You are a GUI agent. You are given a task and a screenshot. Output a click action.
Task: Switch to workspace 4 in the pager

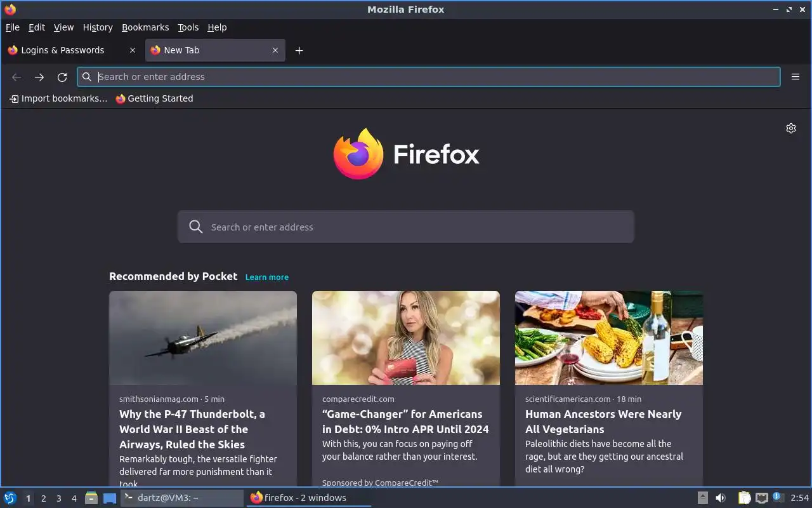74,498
